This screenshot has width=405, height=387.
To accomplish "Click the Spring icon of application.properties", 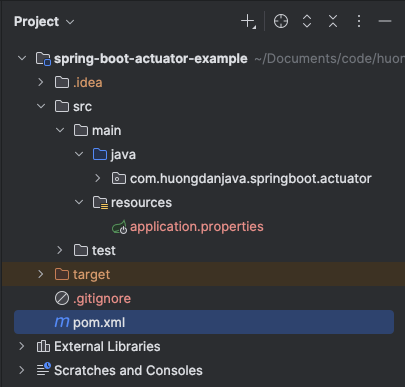I will pos(120,227).
